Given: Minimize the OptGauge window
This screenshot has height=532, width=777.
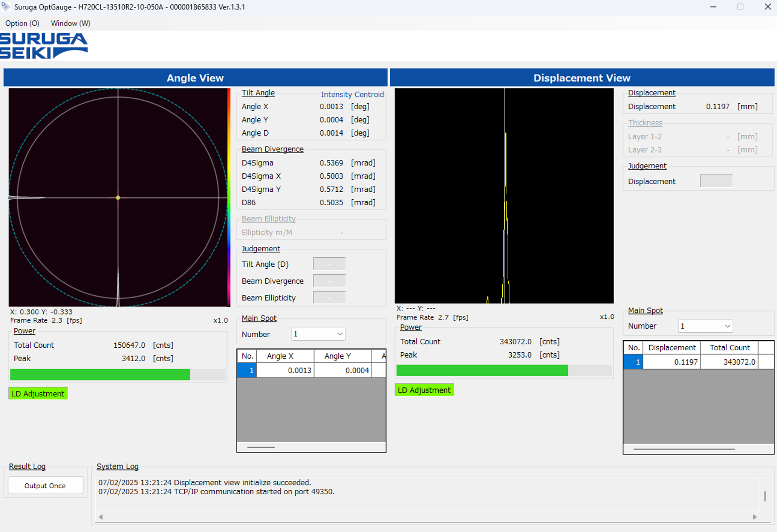Looking at the screenshot, I should pos(713,7).
